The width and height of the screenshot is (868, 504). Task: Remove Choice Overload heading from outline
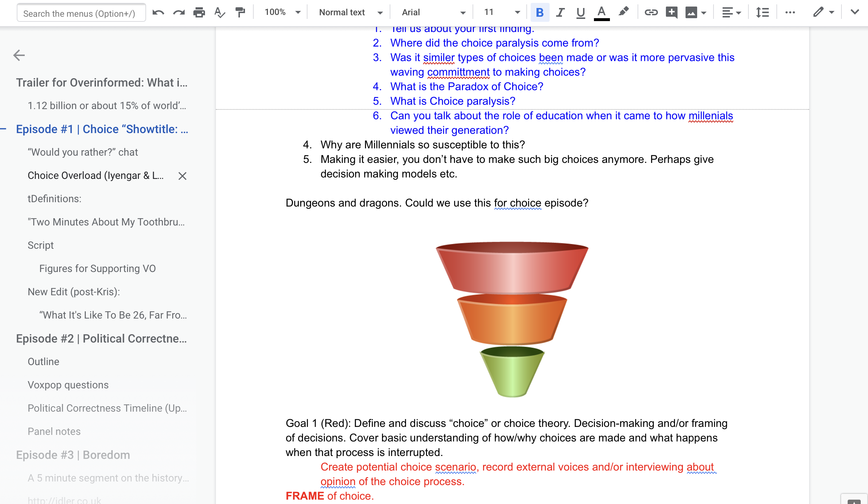point(182,176)
